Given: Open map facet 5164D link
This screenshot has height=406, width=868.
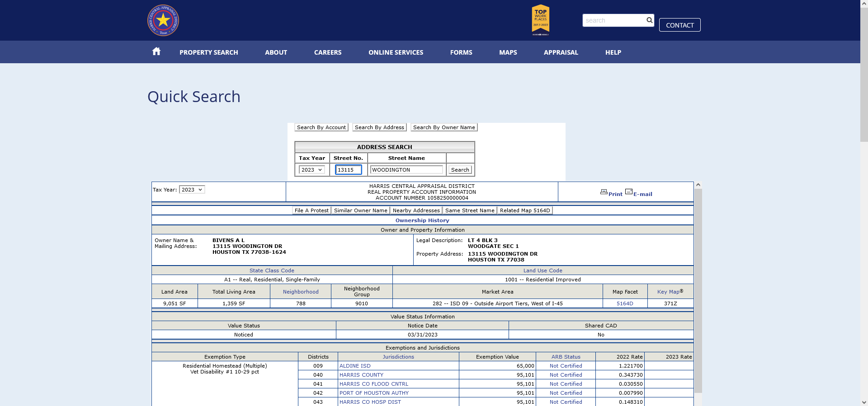Looking at the screenshot, I should [x=625, y=303].
